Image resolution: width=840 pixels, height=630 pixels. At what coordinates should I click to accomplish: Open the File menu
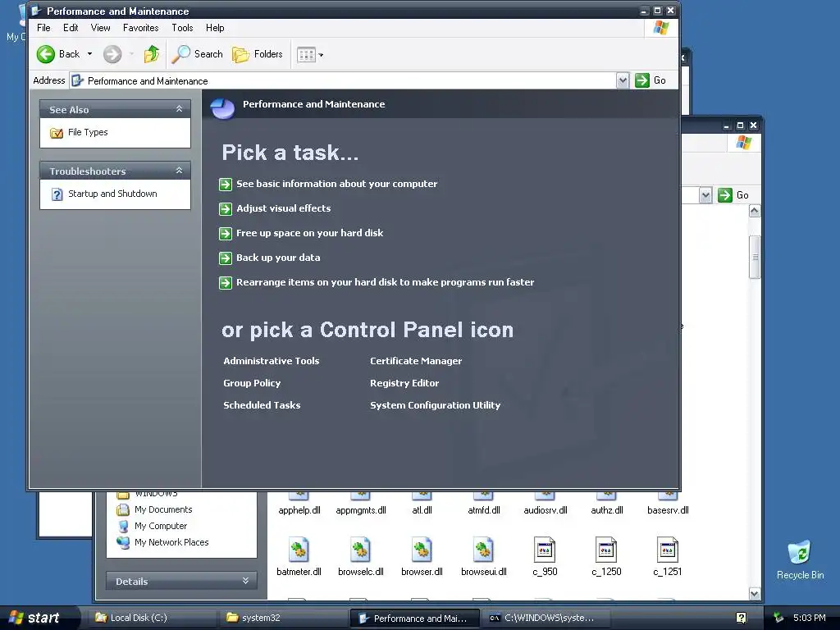tap(43, 28)
